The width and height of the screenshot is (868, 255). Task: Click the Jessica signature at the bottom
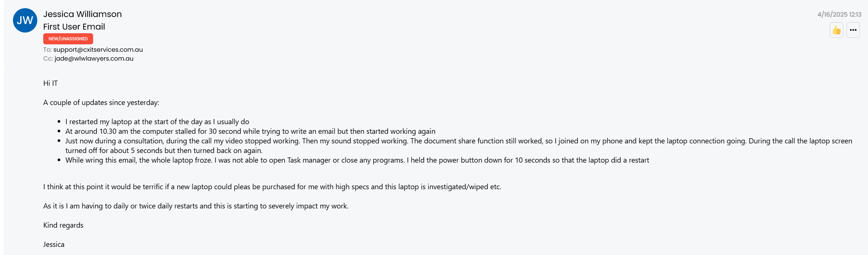pos(54,244)
